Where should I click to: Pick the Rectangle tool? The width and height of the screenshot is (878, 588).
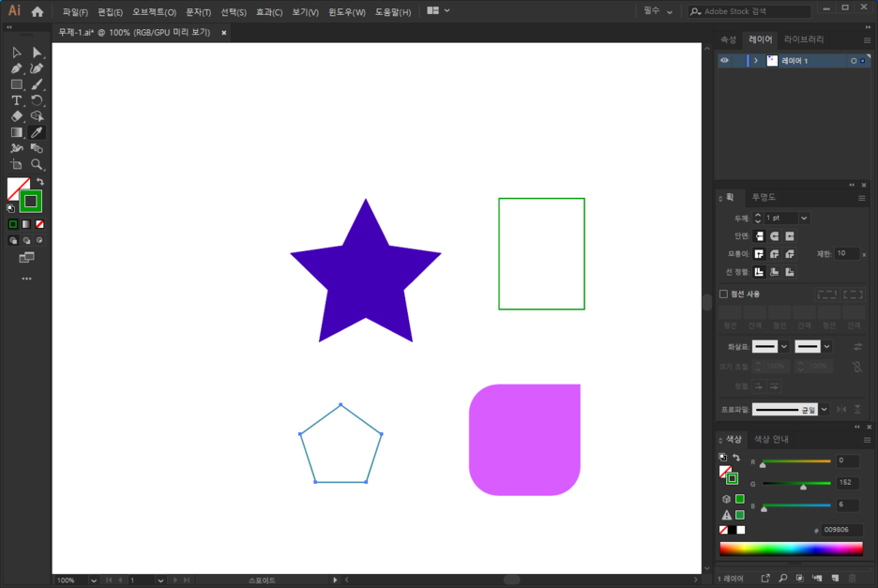(16, 84)
